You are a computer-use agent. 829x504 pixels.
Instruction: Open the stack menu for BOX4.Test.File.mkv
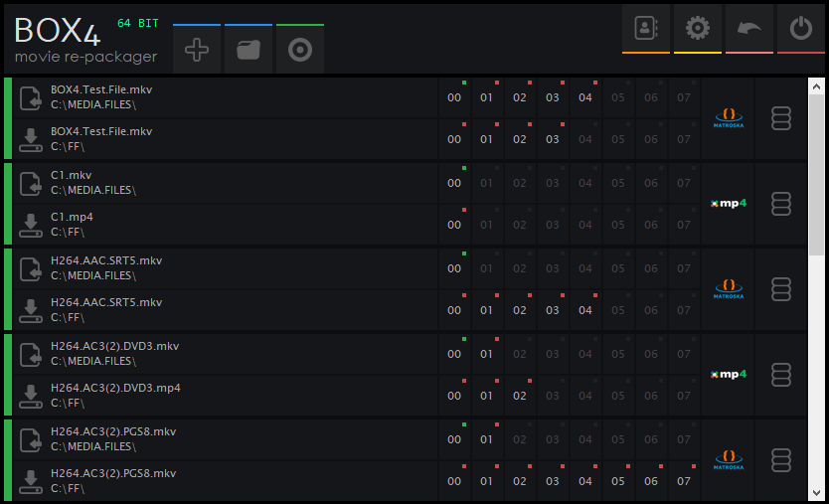pyautogui.click(x=780, y=119)
